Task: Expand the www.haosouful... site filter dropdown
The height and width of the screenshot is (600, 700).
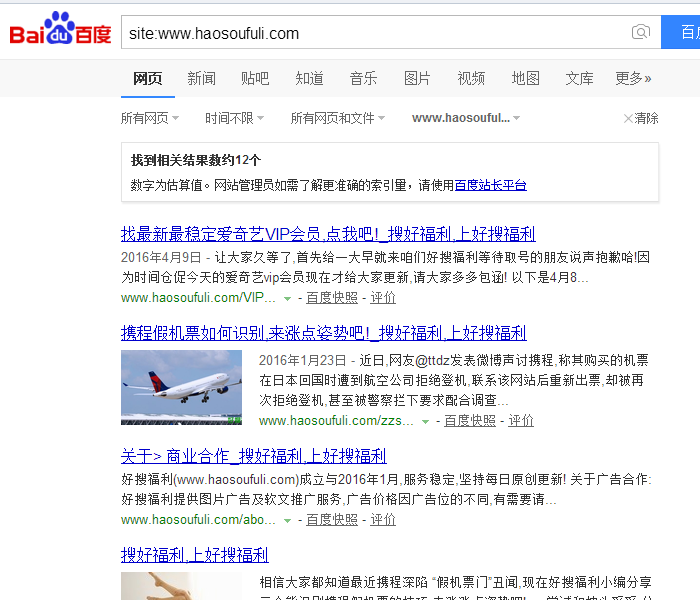Action: tap(466, 118)
